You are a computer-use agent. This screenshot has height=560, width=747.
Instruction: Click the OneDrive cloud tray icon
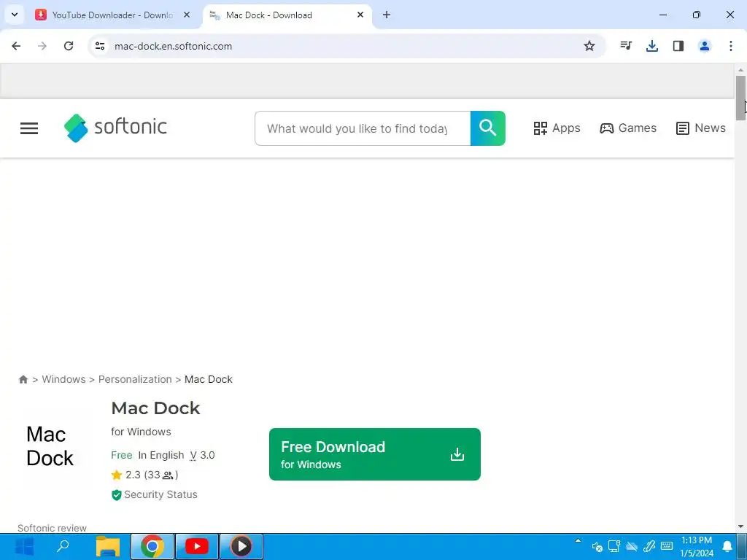click(632, 547)
